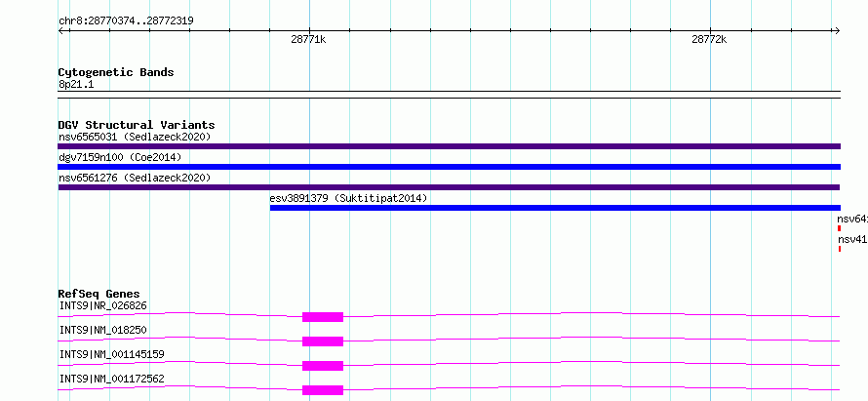
Task: Click the INTS9|NM_018250 exon block
Action: click(x=323, y=341)
